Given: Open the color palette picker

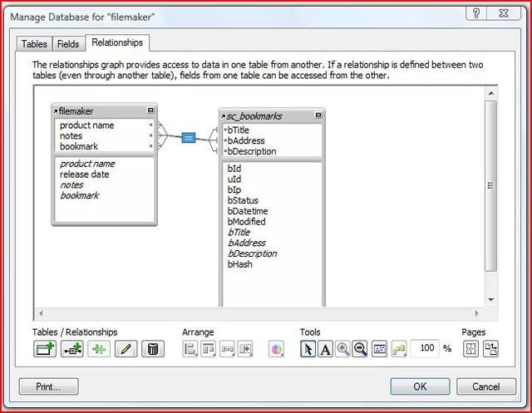Looking at the screenshot, I should coord(277,349).
